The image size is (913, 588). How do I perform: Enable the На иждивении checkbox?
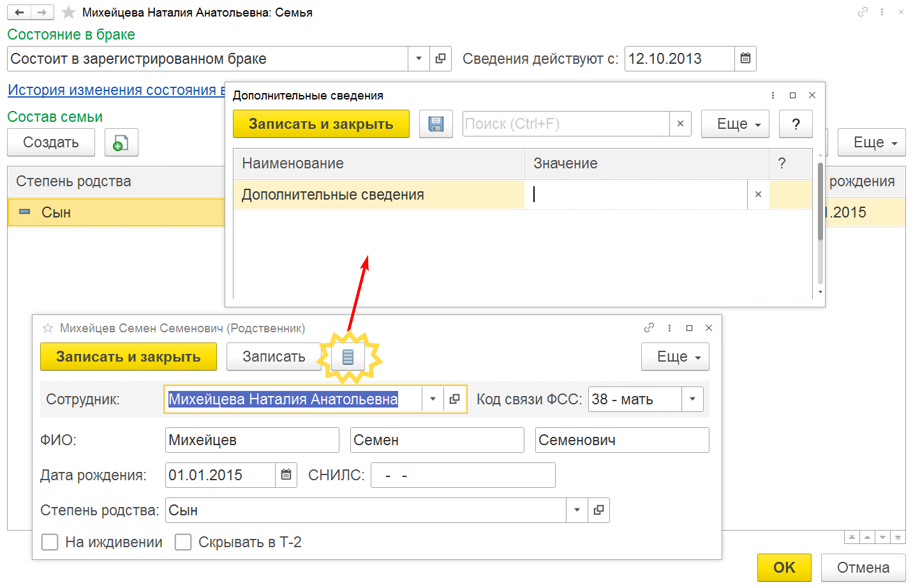coord(50,542)
